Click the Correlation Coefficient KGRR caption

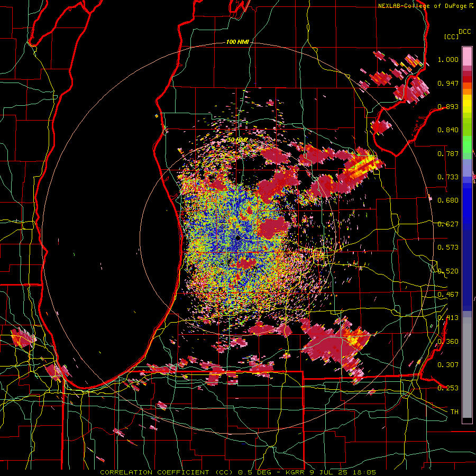pos(238,472)
